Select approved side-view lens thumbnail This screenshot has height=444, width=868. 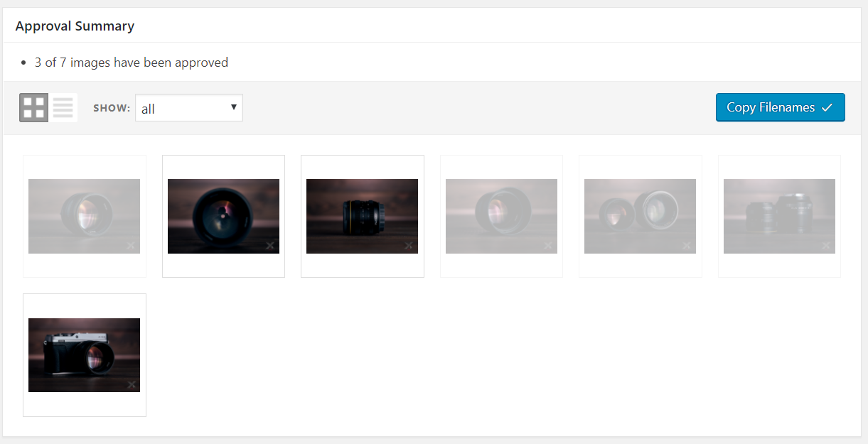[x=362, y=216]
